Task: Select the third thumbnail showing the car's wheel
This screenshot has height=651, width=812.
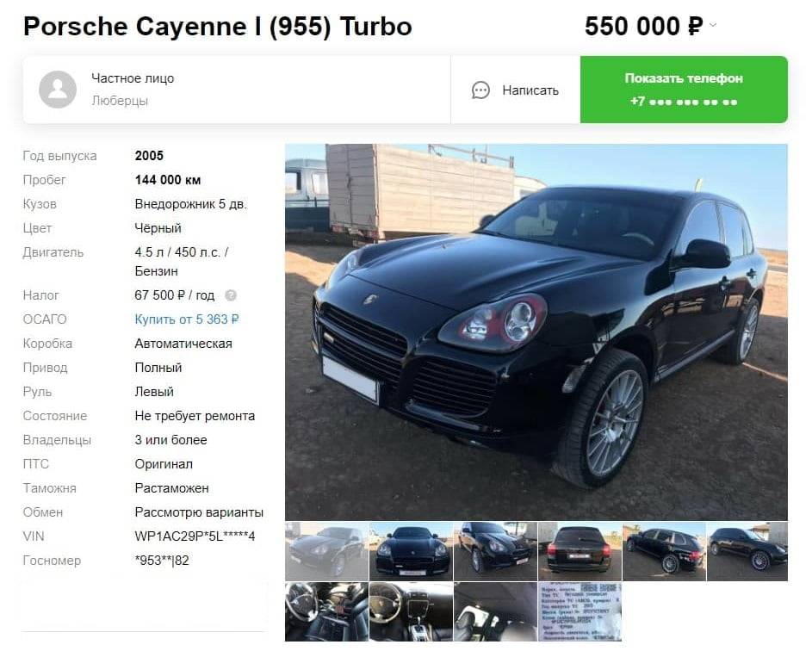Action: (x=496, y=552)
